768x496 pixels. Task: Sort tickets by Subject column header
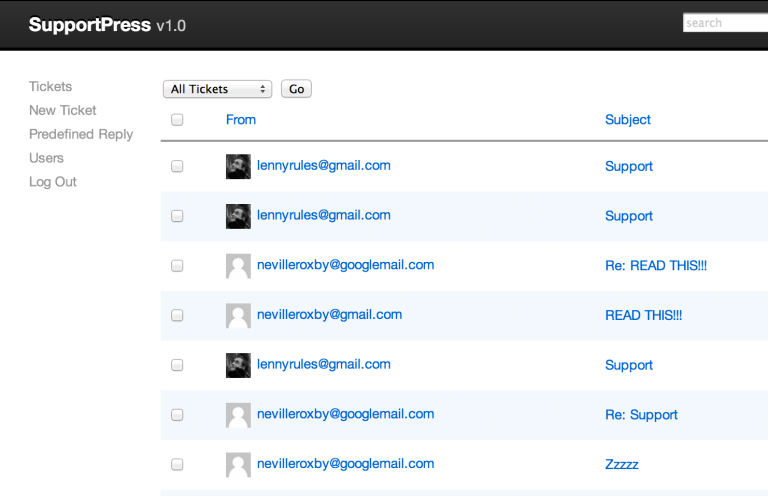pos(628,120)
